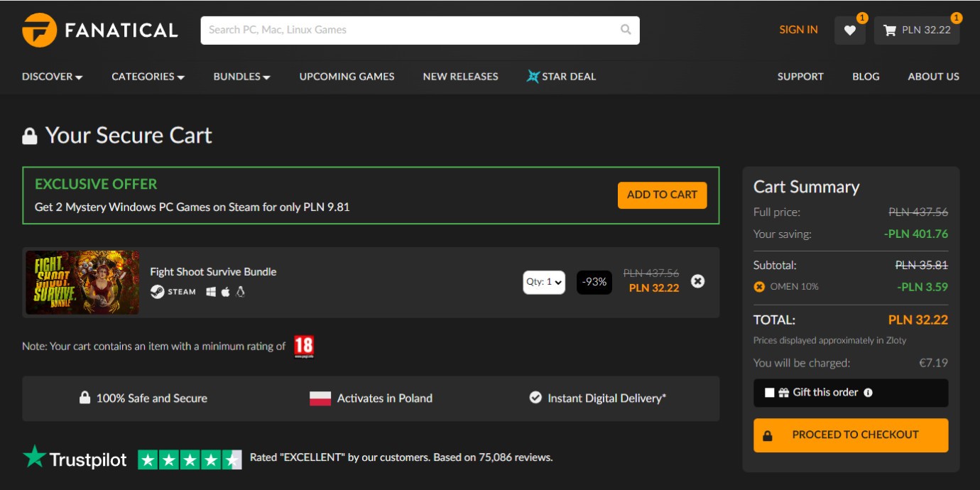This screenshot has height=490, width=980.
Task: Click the gift order info icon
Action: (x=868, y=393)
